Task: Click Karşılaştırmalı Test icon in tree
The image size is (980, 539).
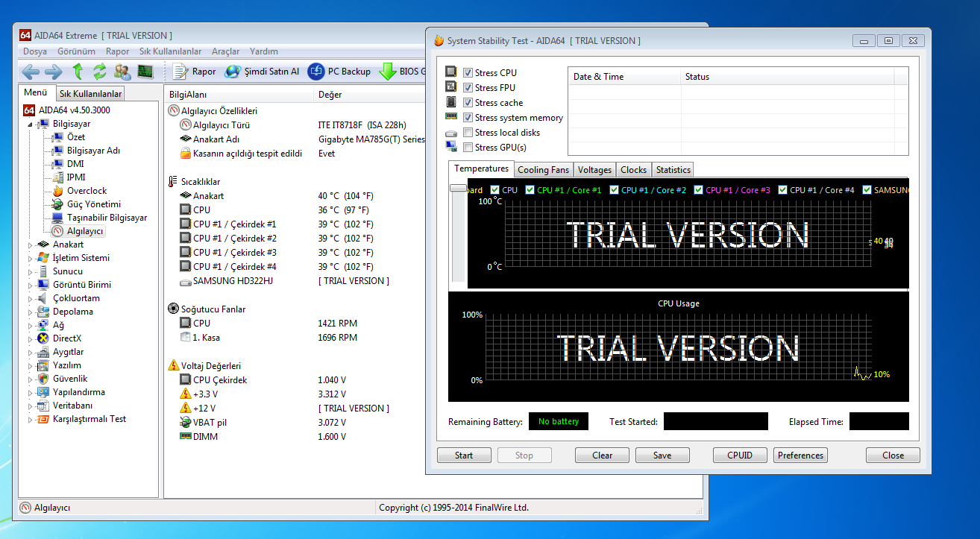Action: (43, 419)
